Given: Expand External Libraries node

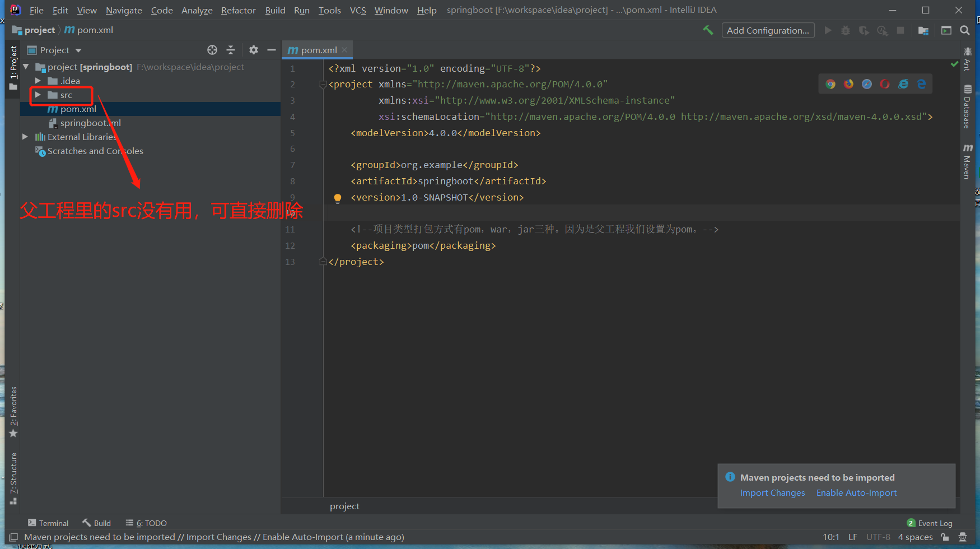Looking at the screenshot, I should point(25,137).
